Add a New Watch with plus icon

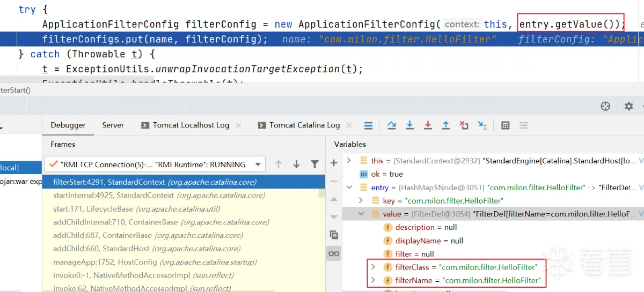coord(334,163)
